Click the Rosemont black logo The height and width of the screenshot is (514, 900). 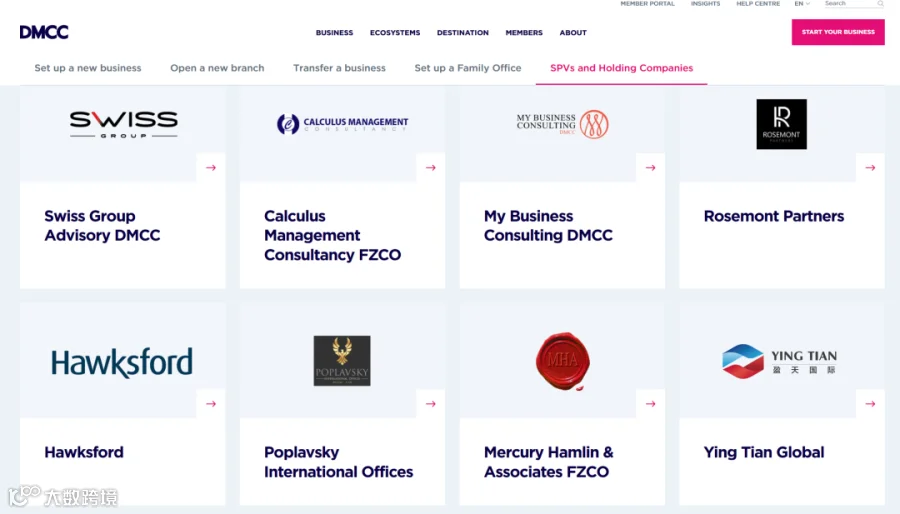tap(781, 124)
